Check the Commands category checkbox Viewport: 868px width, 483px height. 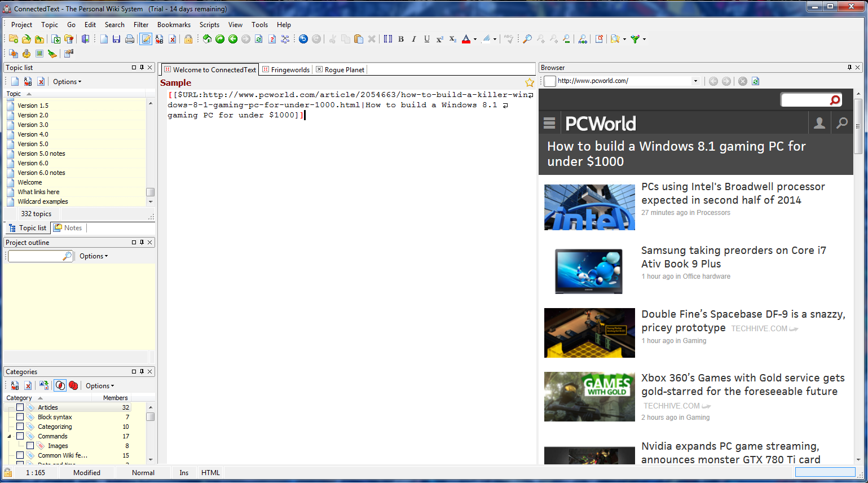[20, 436]
